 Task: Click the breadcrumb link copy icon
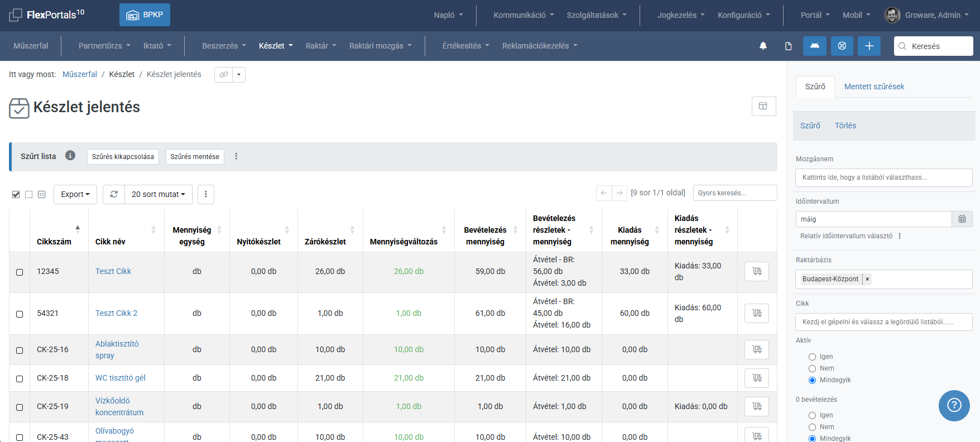coord(224,75)
